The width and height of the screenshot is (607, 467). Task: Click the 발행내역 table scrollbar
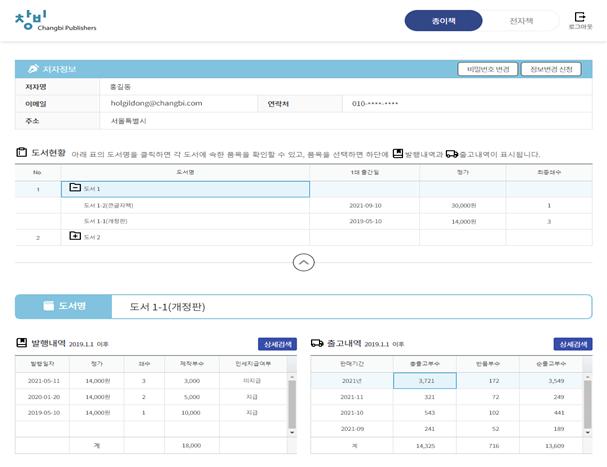(x=292, y=403)
